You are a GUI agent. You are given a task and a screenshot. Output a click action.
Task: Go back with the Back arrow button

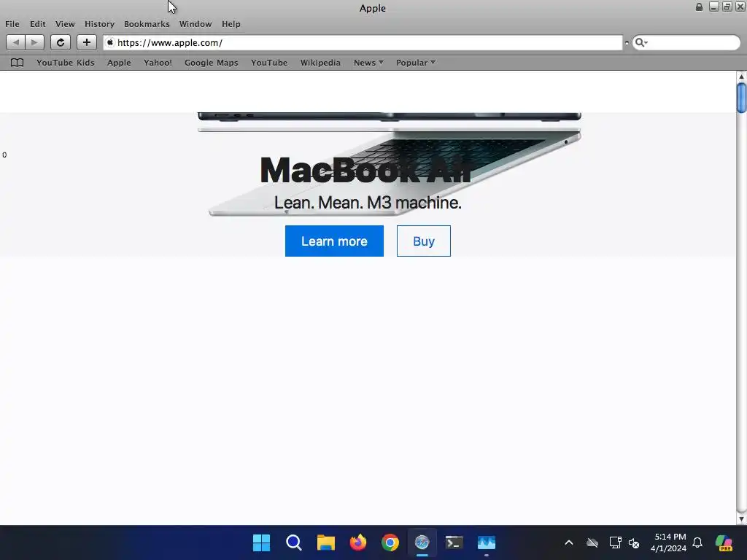pos(16,42)
